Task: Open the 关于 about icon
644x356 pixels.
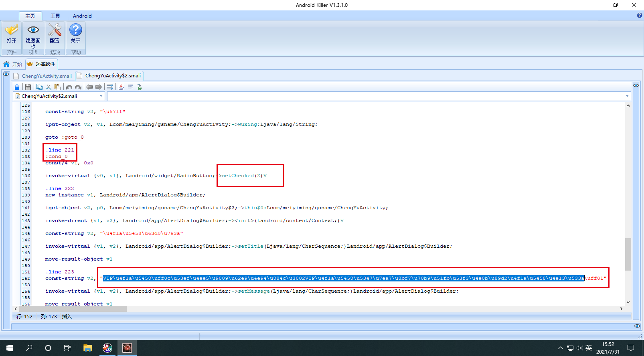Action: tap(76, 34)
